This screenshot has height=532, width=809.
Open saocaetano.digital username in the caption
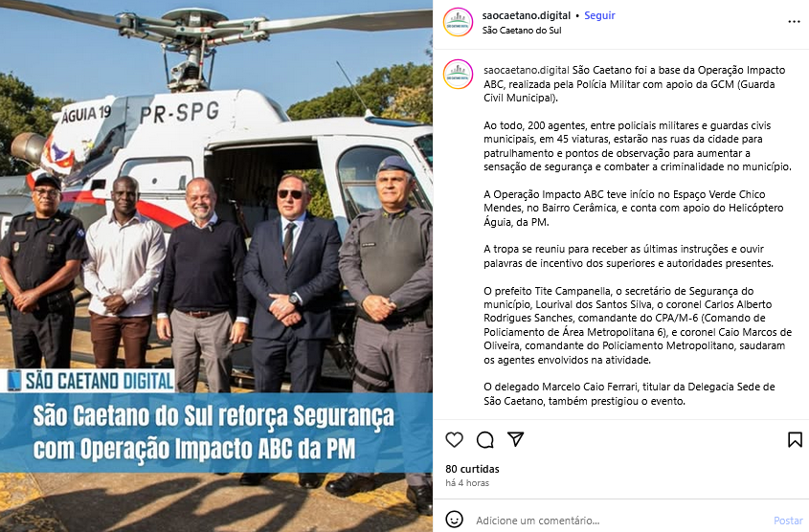(527, 70)
